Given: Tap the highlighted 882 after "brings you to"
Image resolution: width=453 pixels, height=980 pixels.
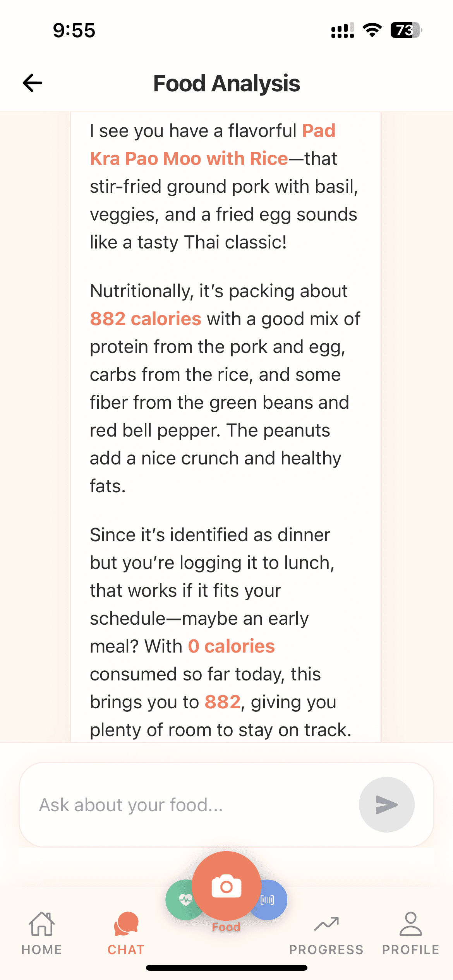Looking at the screenshot, I should (x=223, y=702).
